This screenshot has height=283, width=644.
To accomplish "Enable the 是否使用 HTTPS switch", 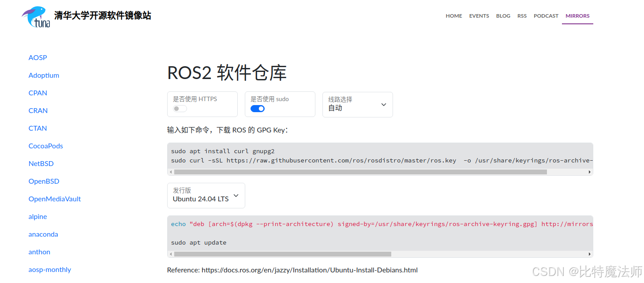I will point(180,109).
